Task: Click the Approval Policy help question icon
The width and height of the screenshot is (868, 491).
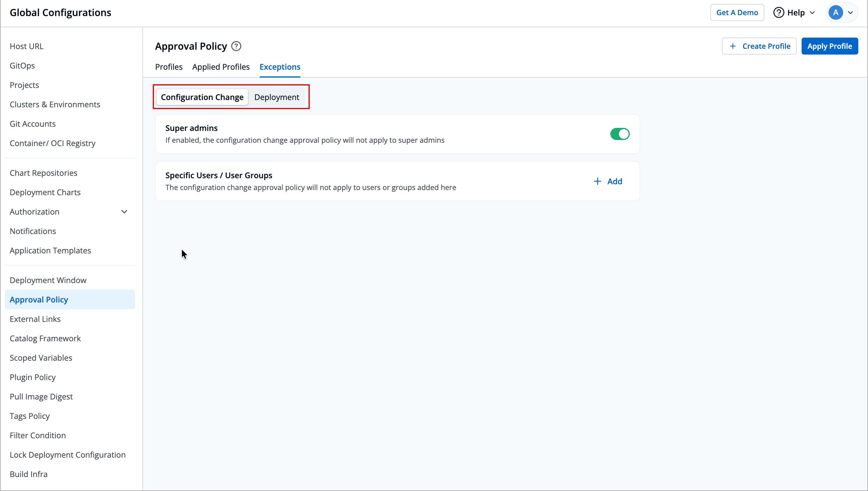Action: click(236, 46)
